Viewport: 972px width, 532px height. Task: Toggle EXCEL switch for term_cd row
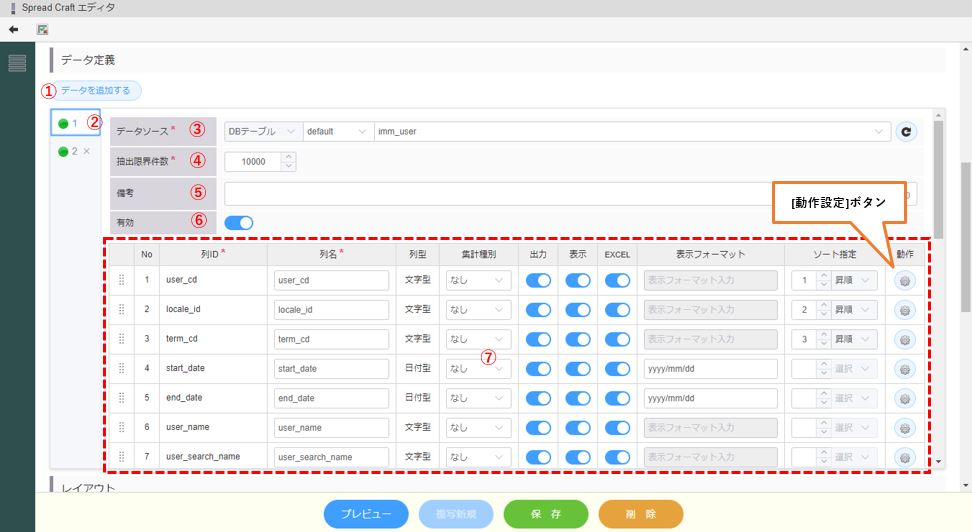click(617, 339)
